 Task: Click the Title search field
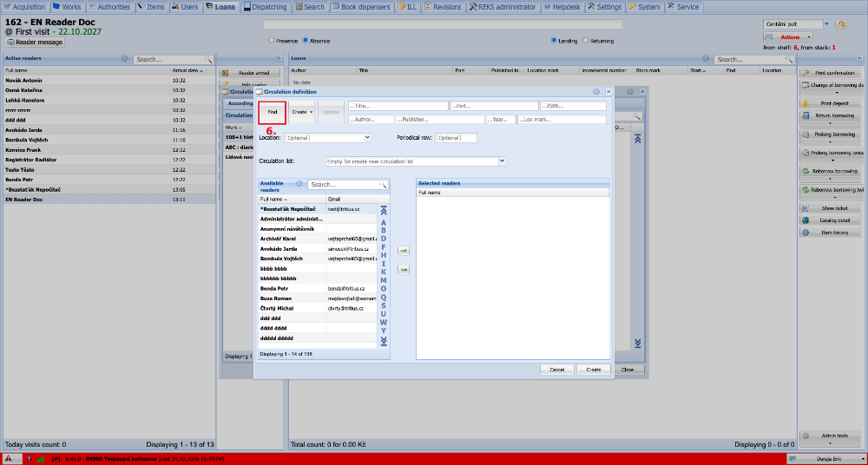tap(398, 106)
